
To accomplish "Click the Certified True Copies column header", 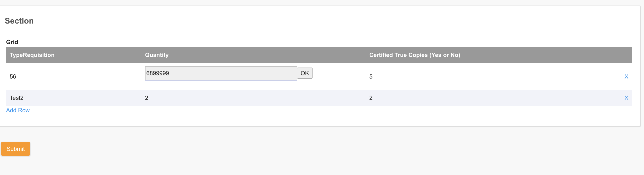I will (414, 55).
